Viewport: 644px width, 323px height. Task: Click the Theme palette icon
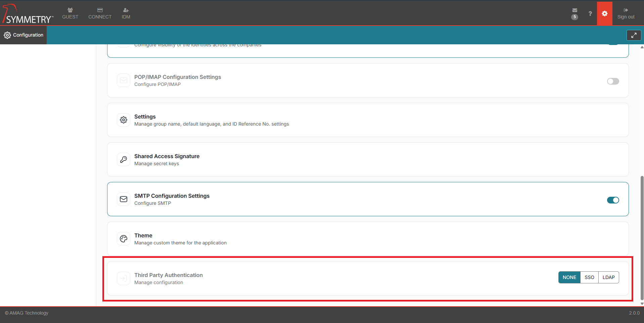coord(124,239)
